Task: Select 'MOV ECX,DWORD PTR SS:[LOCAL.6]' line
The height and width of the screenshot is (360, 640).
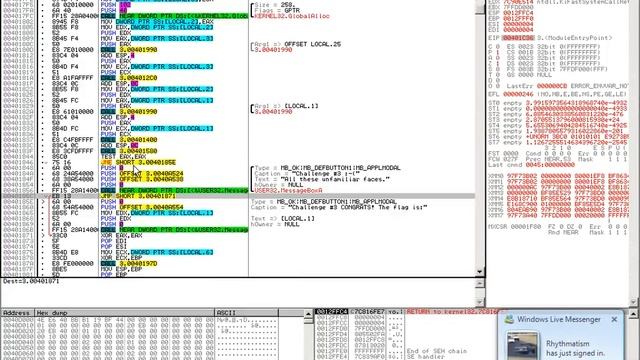Action: click(x=157, y=253)
